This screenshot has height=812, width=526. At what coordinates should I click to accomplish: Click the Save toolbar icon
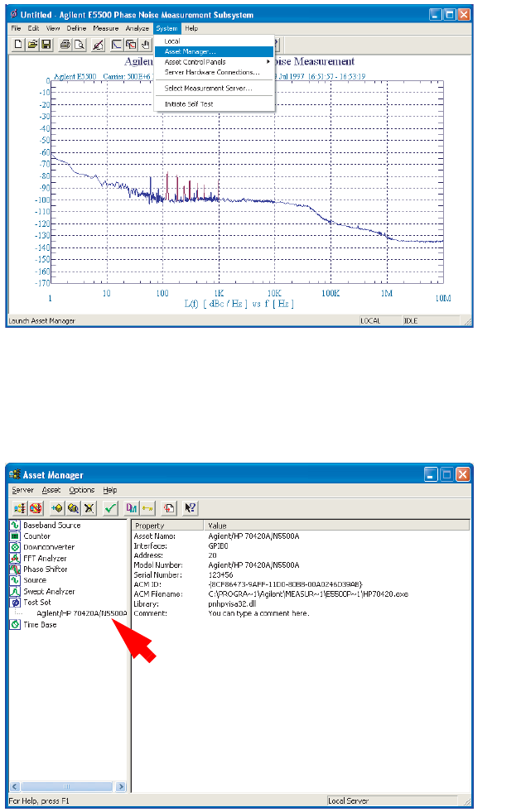[x=46, y=45]
